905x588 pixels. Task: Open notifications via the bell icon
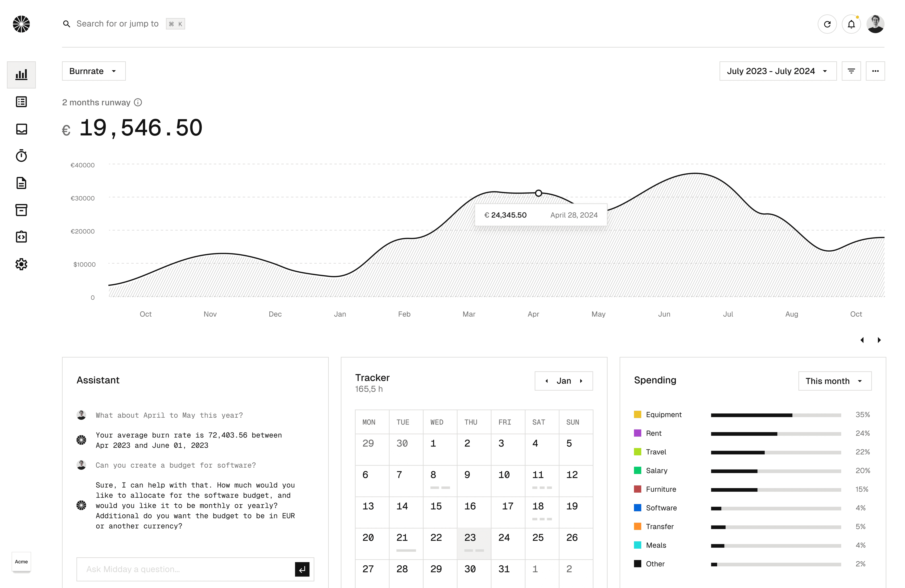(x=852, y=24)
